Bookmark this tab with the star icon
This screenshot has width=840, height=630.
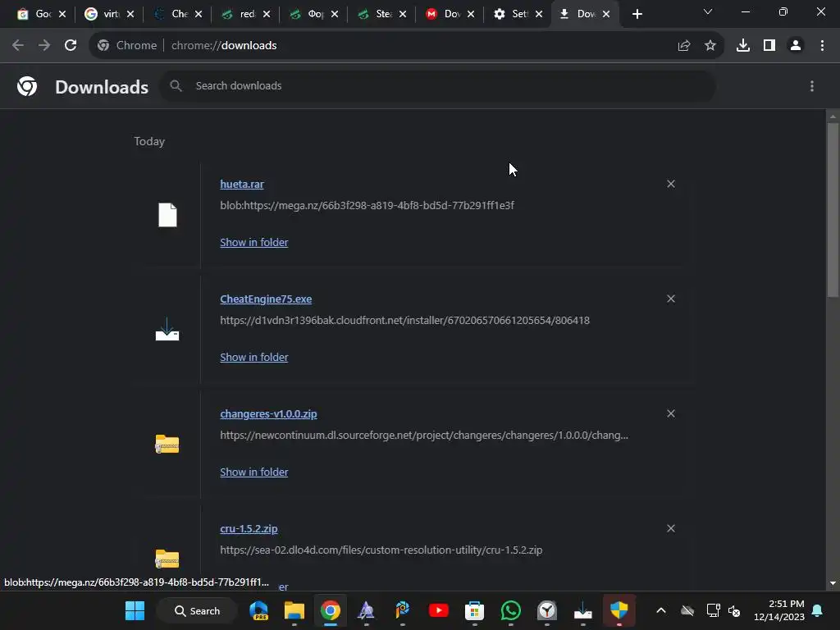click(x=710, y=46)
